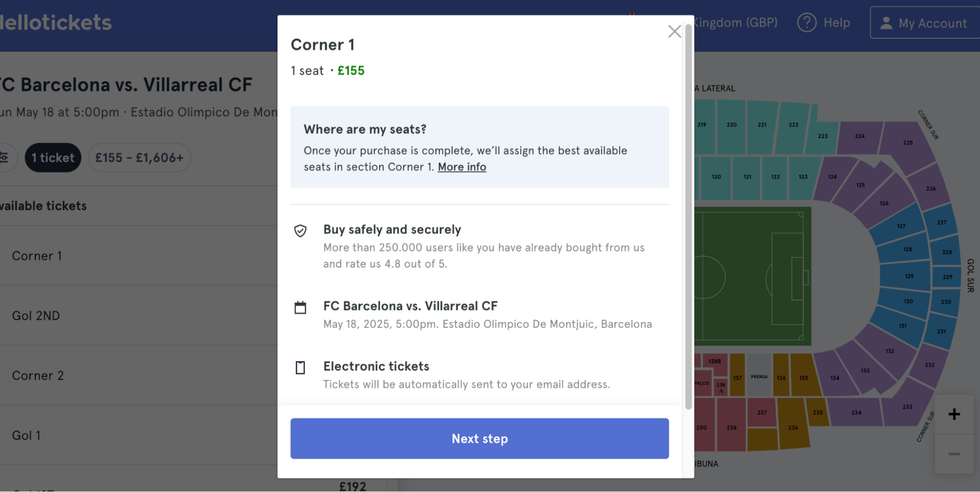
Task: Open the £155 - £1,606+ price filter
Action: pyautogui.click(x=139, y=157)
